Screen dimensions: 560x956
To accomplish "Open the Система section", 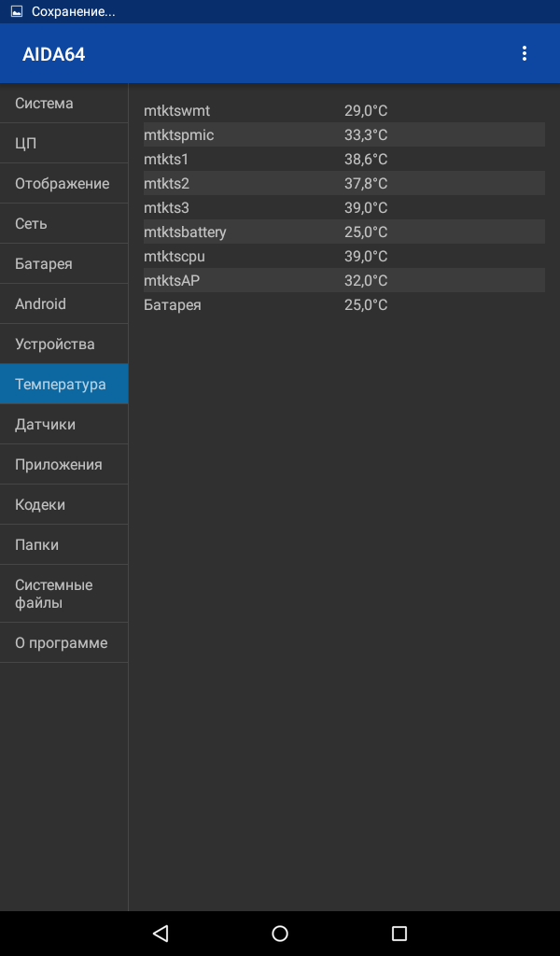I will [64, 103].
